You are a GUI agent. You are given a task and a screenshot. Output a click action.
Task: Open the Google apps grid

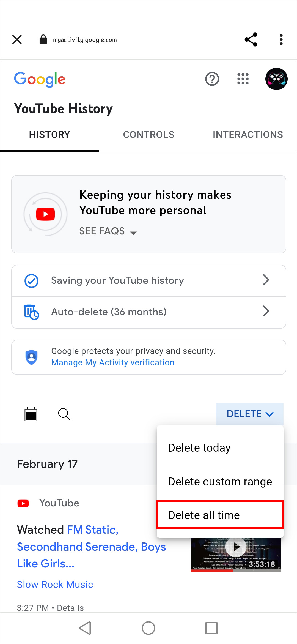click(x=243, y=79)
